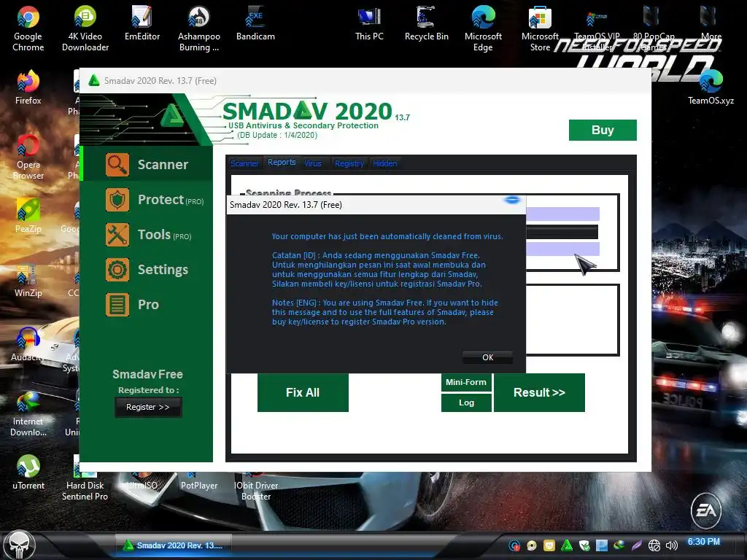Screen dimensions: 747x560
Task: Switch to the Scanner tab
Action: tap(244, 163)
